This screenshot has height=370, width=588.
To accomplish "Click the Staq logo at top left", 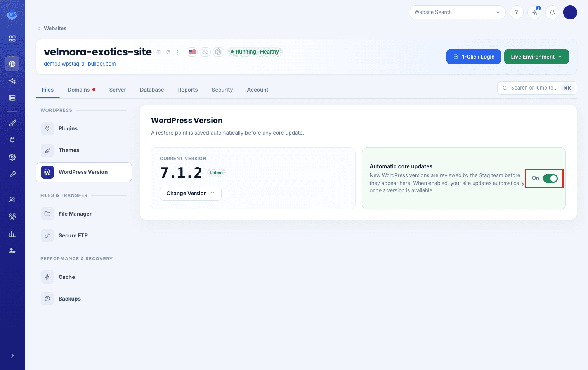I will pyautogui.click(x=12, y=16).
